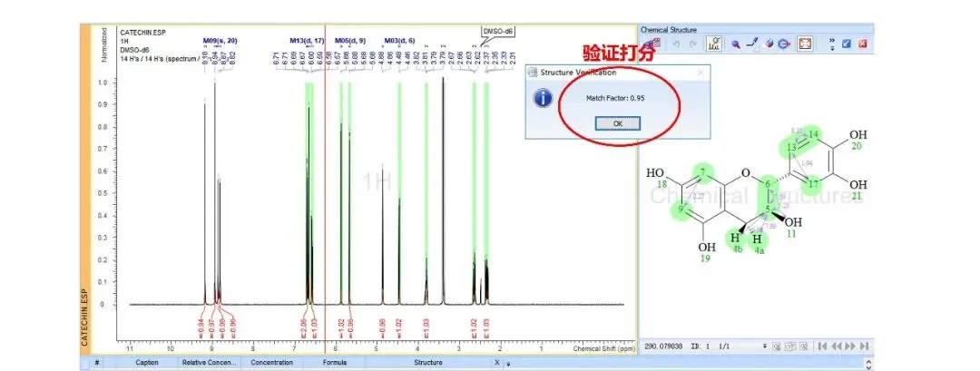The height and width of the screenshot is (371, 980).
Task: Go to next structure record
Action: click(x=849, y=346)
